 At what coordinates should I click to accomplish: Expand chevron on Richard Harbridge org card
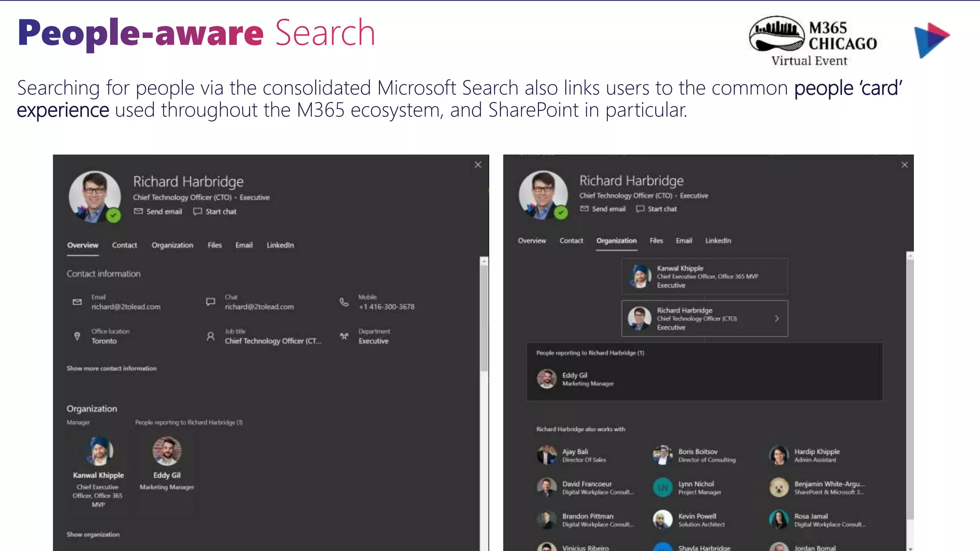point(777,319)
